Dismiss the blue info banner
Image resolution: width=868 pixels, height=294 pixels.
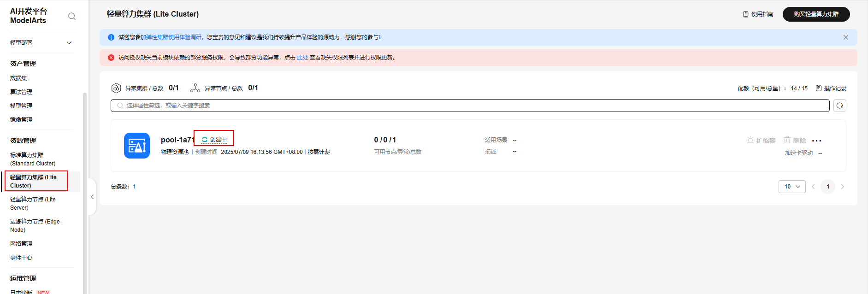(x=846, y=37)
